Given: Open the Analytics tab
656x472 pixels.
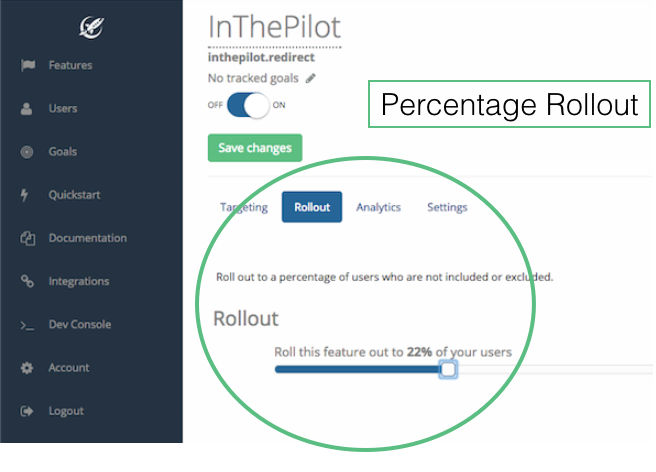Looking at the screenshot, I should [x=378, y=207].
